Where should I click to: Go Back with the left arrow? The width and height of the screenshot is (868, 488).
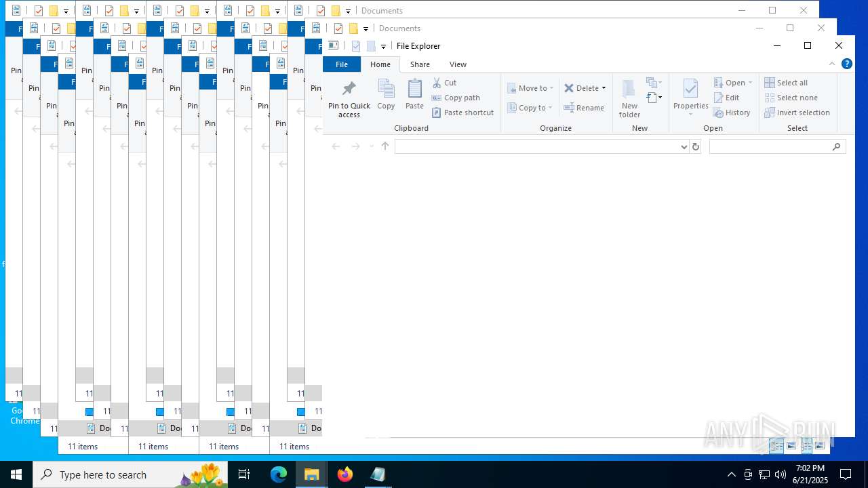pos(336,146)
